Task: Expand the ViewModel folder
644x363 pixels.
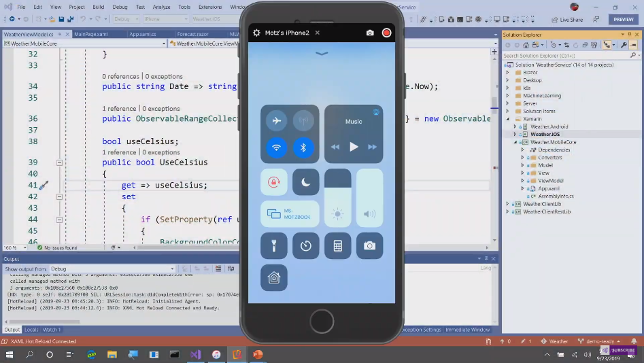Action: (523, 181)
